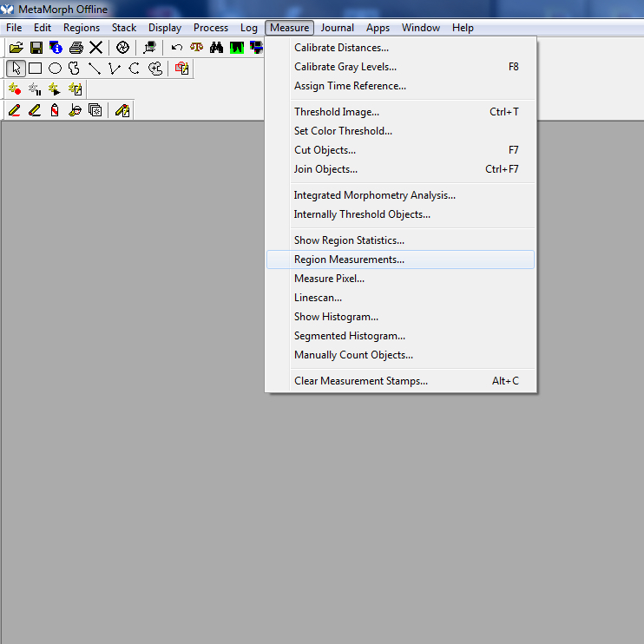Image resolution: width=644 pixels, height=644 pixels.
Task: Click the balance scales icon
Action: click(196, 48)
